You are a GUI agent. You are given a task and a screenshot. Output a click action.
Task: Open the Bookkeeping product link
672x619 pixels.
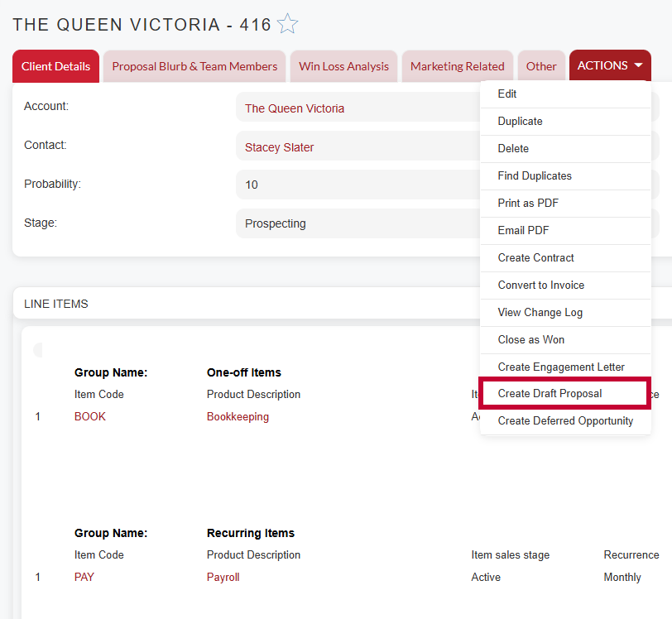pos(238,417)
